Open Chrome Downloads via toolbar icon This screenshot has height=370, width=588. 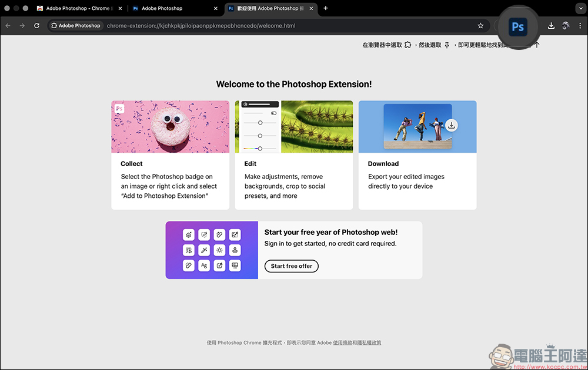(x=551, y=26)
